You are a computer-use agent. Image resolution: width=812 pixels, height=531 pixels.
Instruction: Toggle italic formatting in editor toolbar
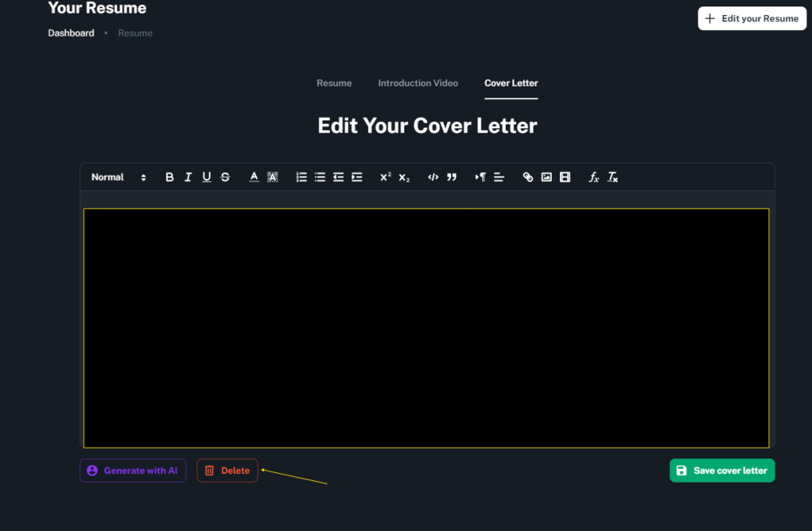[x=188, y=177]
